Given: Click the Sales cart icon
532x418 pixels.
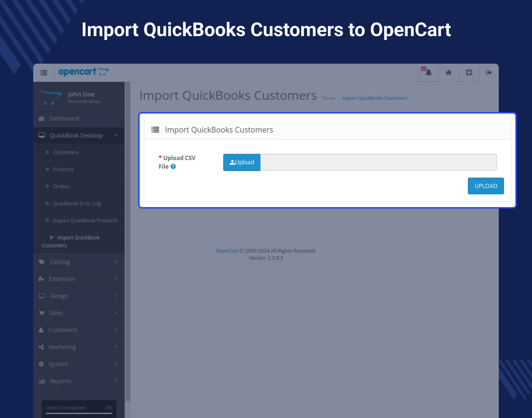Looking at the screenshot, I should pos(41,313).
